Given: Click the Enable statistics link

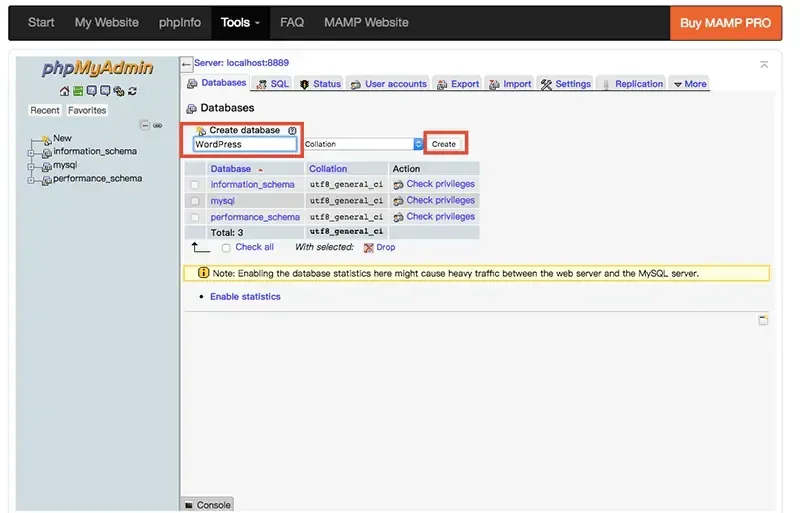Looking at the screenshot, I should click(x=245, y=297).
